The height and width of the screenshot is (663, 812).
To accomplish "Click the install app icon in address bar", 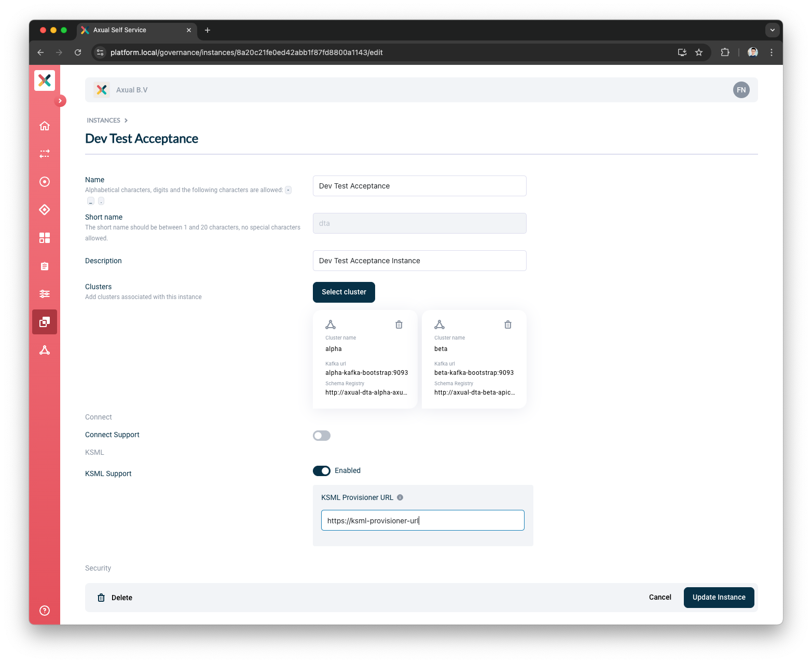I will coord(682,52).
